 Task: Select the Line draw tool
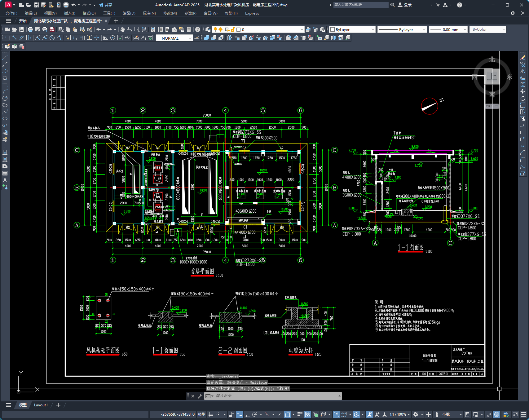(x=5, y=57)
